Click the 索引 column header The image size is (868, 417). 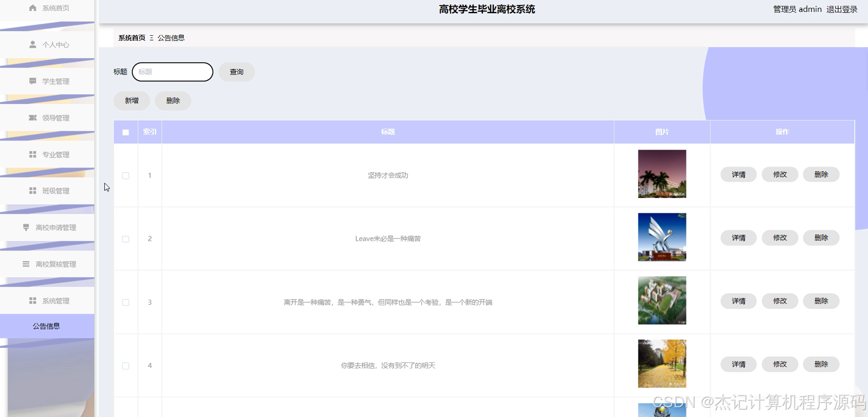pyautogui.click(x=150, y=132)
